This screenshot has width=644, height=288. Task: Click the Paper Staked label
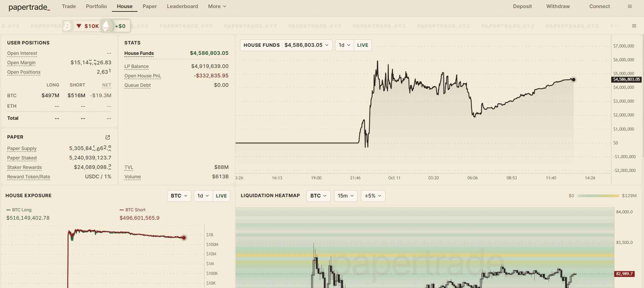pyautogui.click(x=22, y=158)
